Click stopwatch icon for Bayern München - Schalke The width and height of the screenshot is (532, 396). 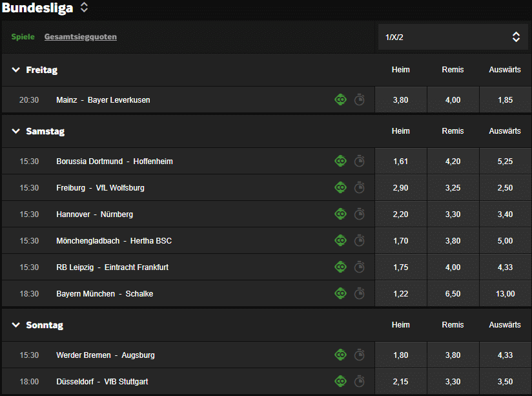click(360, 293)
